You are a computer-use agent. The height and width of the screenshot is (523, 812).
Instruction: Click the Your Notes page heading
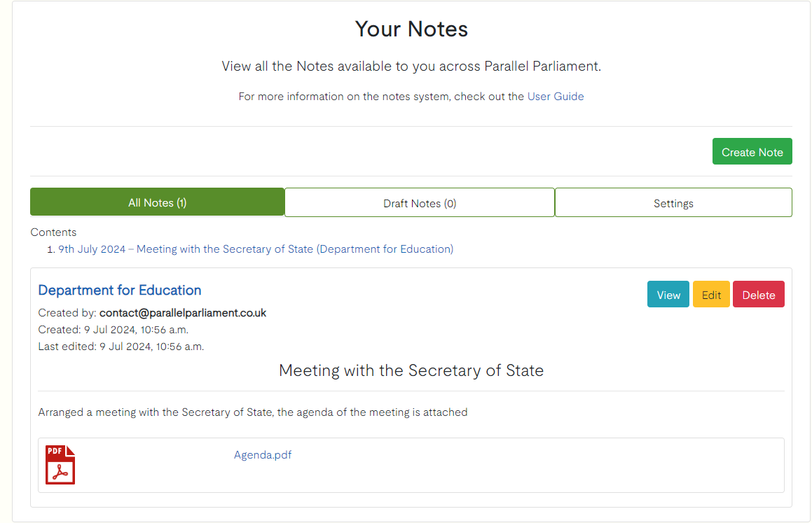pos(411,29)
